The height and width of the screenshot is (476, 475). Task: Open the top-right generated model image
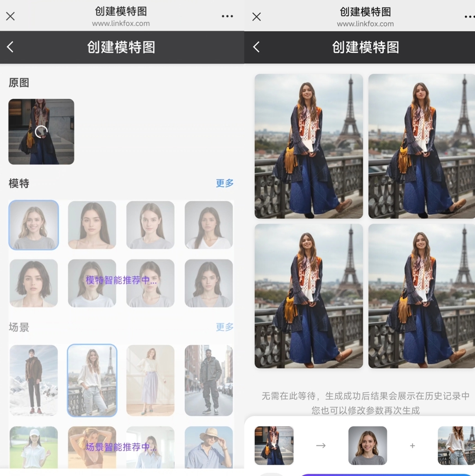(x=421, y=146)
